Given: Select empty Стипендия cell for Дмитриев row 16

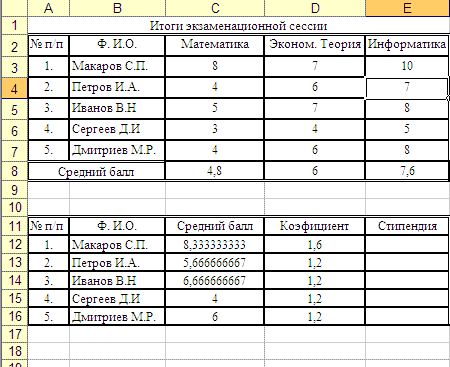Looking at the screenshot, I should 407,316.
